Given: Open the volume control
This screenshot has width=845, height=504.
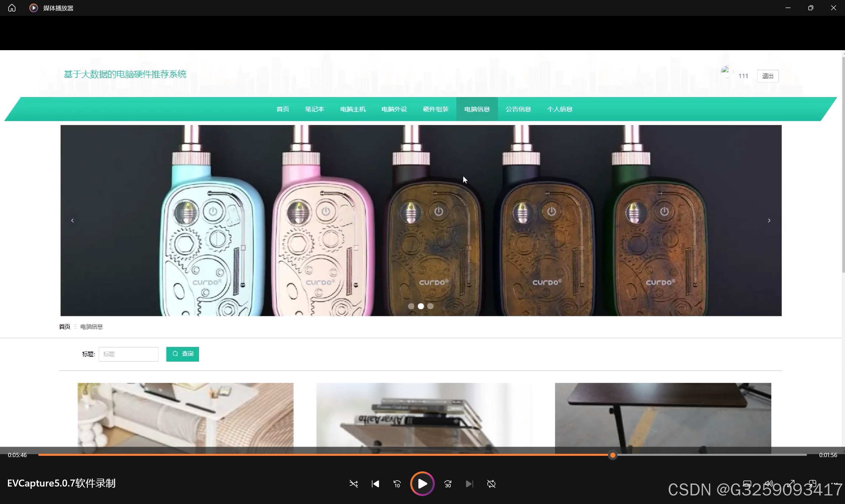Looking at the screenshot, I should coord(769,484).
